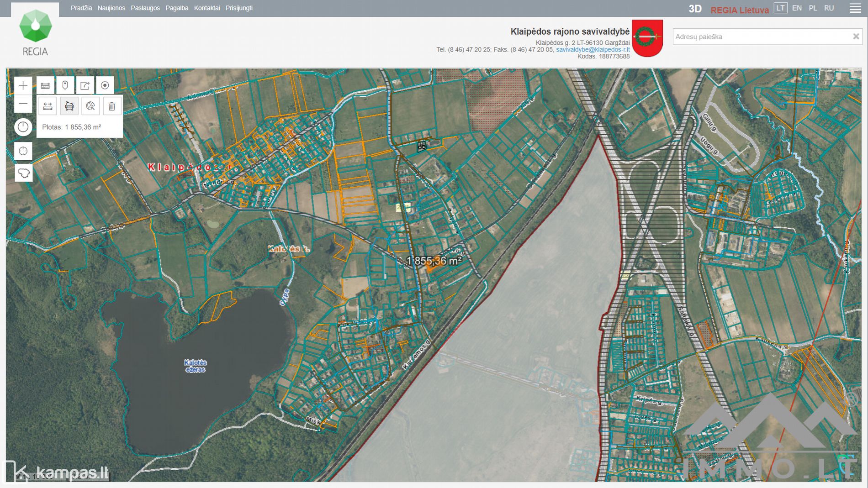Show full Lithuania map extent

tap(23, 173)
